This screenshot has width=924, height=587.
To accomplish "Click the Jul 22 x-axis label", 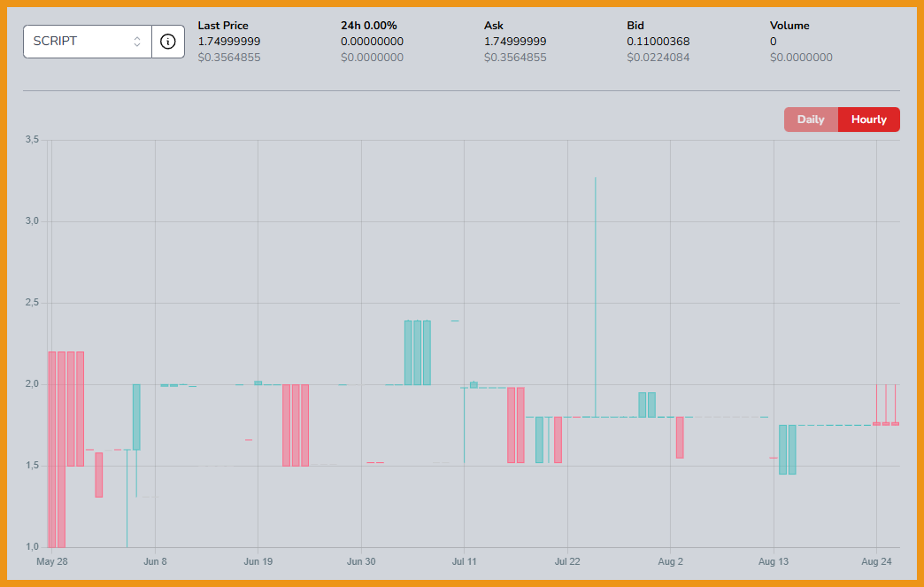I will 567,561.
